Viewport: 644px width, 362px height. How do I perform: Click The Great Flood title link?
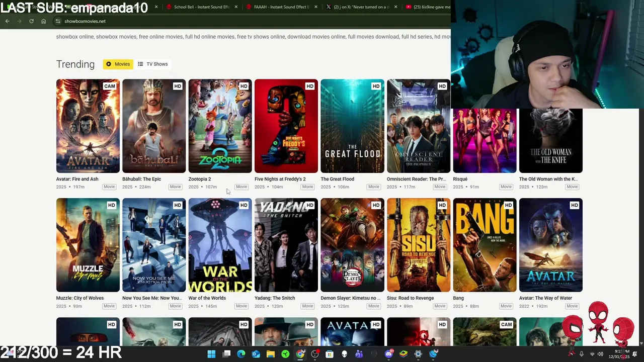[338, 179]
